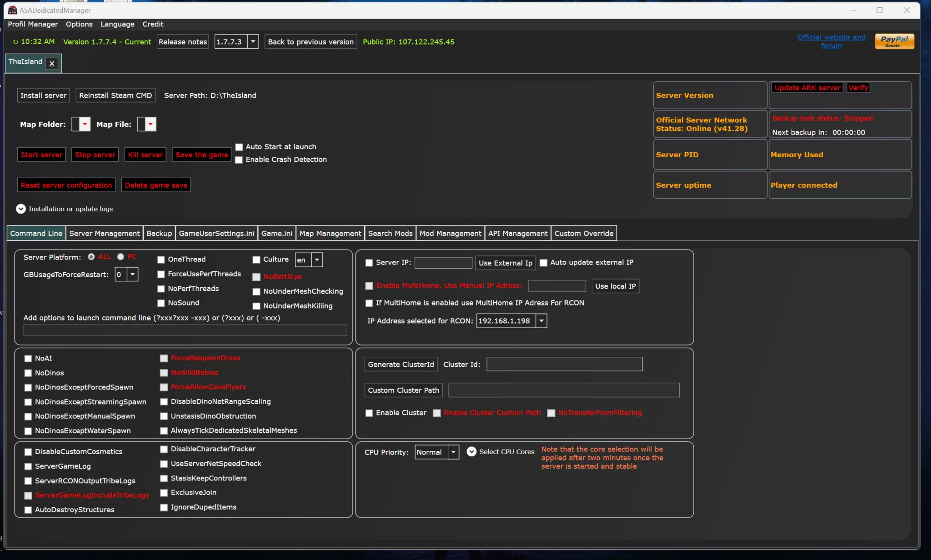
Task: Switch to the Mod Management tab
Action: tap(450, 233)
